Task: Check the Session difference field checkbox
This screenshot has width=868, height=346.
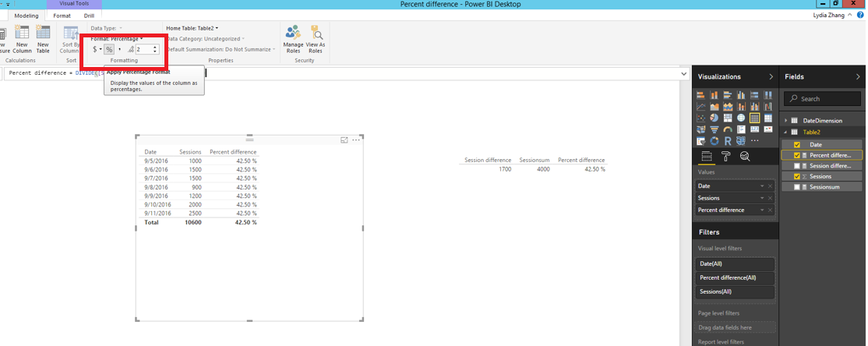Action: pos(796,165)
